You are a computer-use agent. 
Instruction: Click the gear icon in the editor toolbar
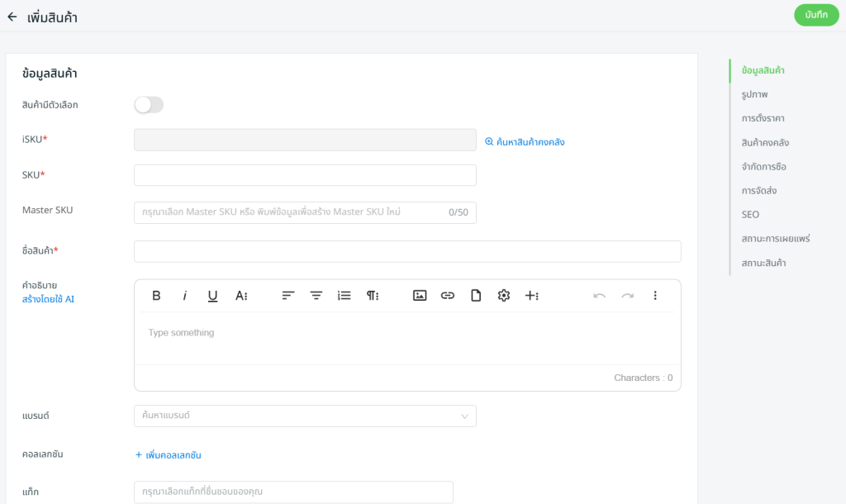click(504, 296)
